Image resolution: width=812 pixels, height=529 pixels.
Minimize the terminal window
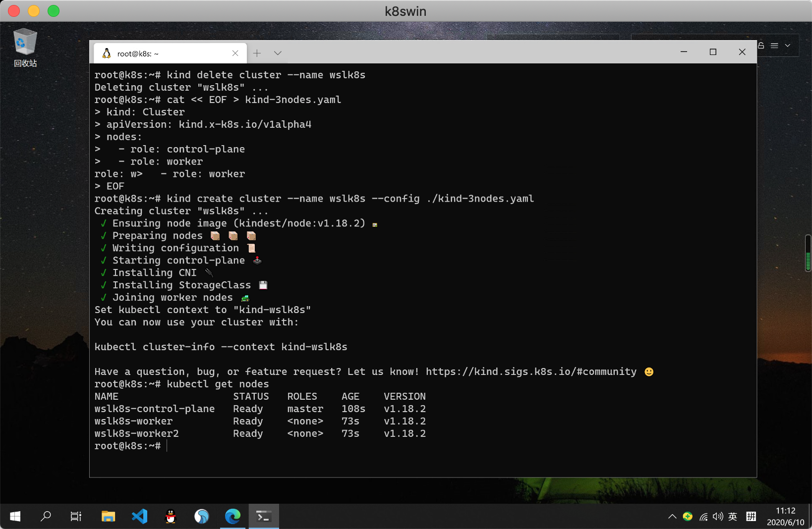pyautogui.click(x=684, y=52)
